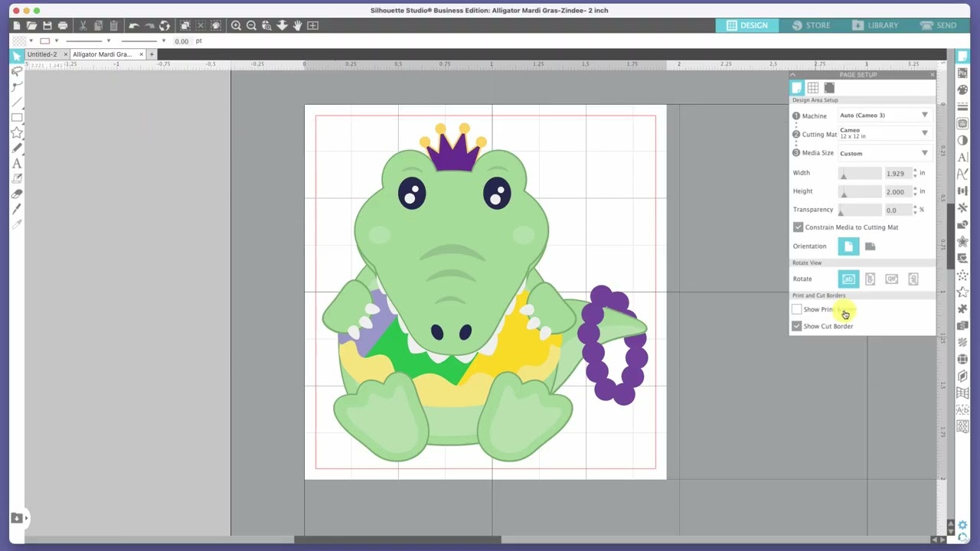Viewport: 980px width, 551px height.
Task: Switch to the Untitled-2 document tab
Action: 42,54
